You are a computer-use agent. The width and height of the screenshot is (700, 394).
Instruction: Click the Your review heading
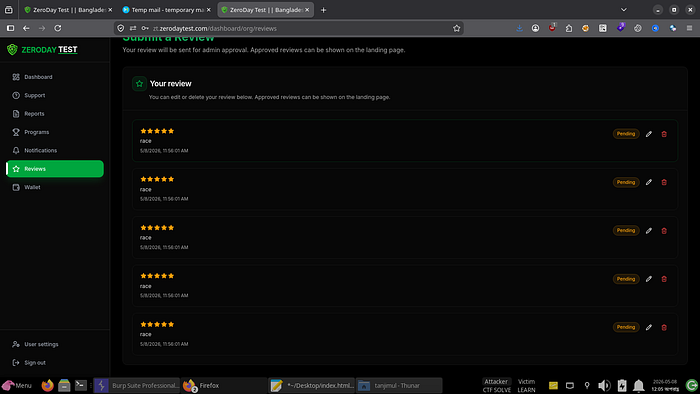click(171, 83)
